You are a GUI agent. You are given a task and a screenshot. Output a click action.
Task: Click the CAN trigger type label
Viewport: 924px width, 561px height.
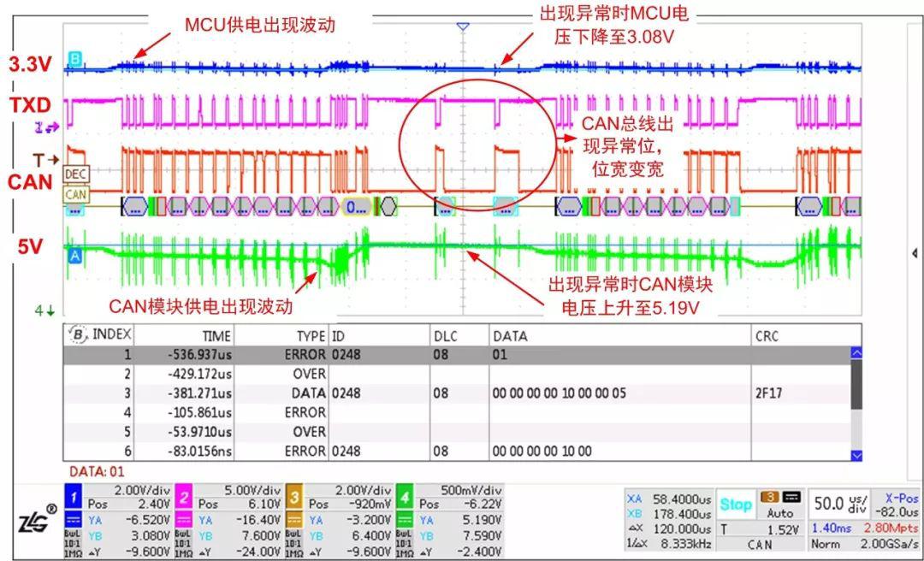pyautogui.click(x=760, y=544)
